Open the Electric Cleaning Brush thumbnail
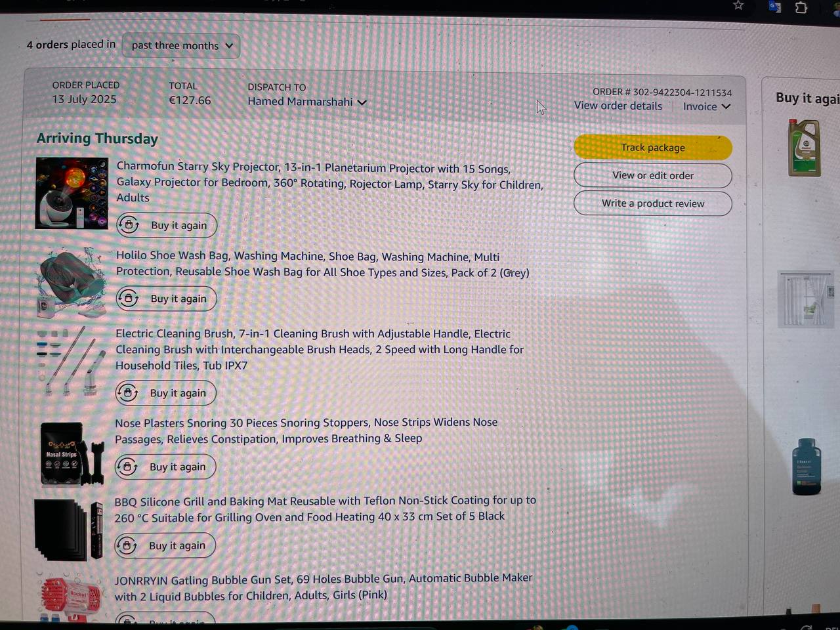 [x=71, y=361]
